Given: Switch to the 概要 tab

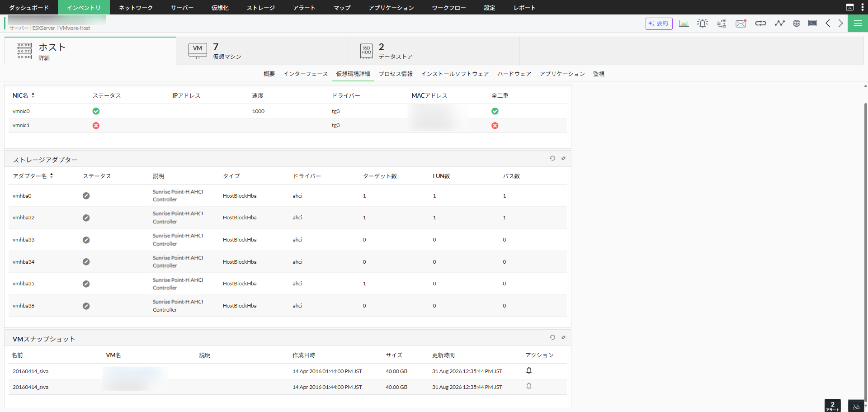Looking at the screenshot, I should 269,74.
